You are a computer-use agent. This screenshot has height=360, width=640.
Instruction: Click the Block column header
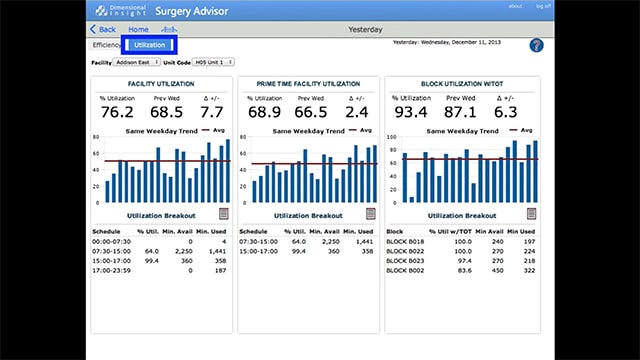pos(394,231)
